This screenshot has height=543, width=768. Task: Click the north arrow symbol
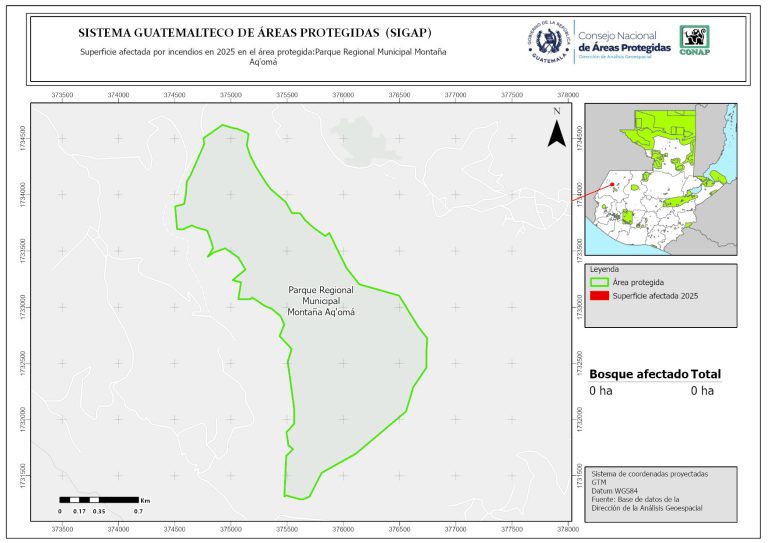coord(555,128)
